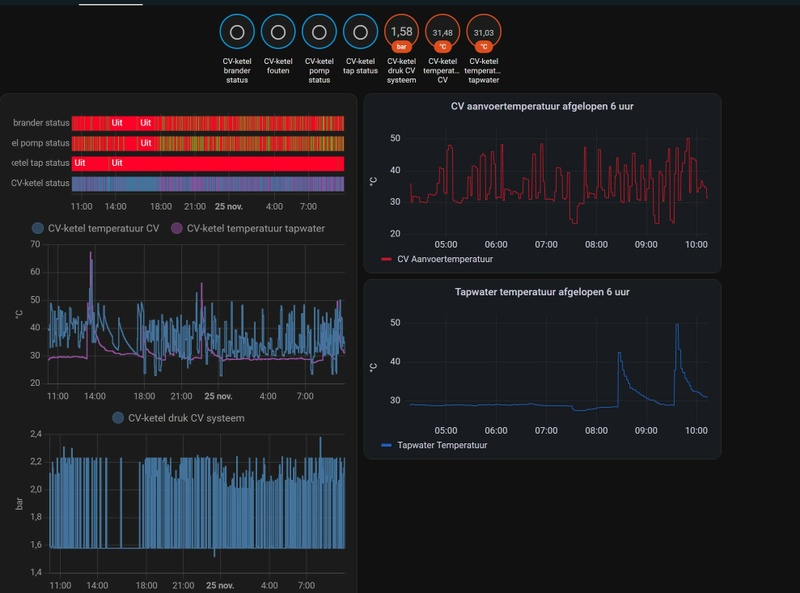
Task: Click the pomp status timeline bar
Action: [208, 143]
